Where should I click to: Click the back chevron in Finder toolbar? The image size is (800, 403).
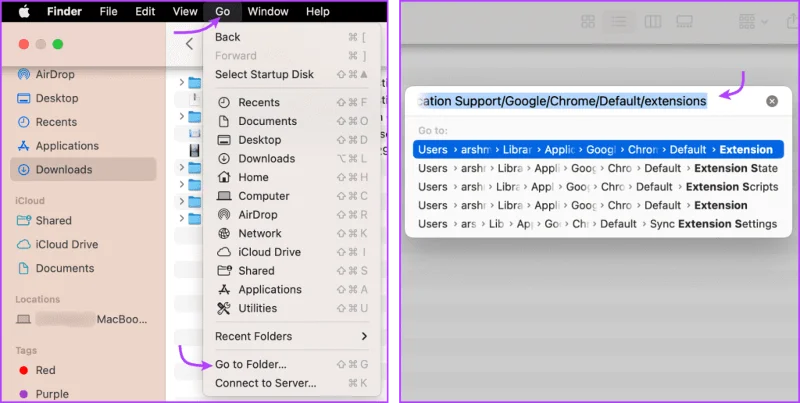(189, 44)
